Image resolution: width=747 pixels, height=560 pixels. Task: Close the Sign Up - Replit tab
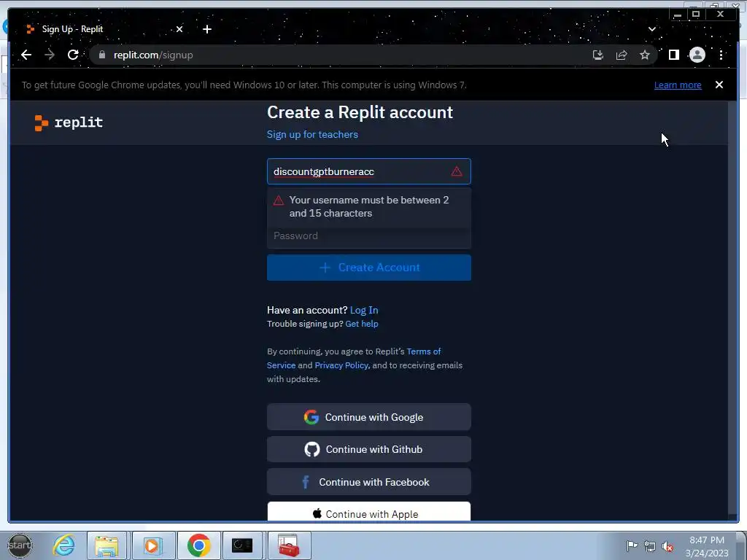point(179,29)
